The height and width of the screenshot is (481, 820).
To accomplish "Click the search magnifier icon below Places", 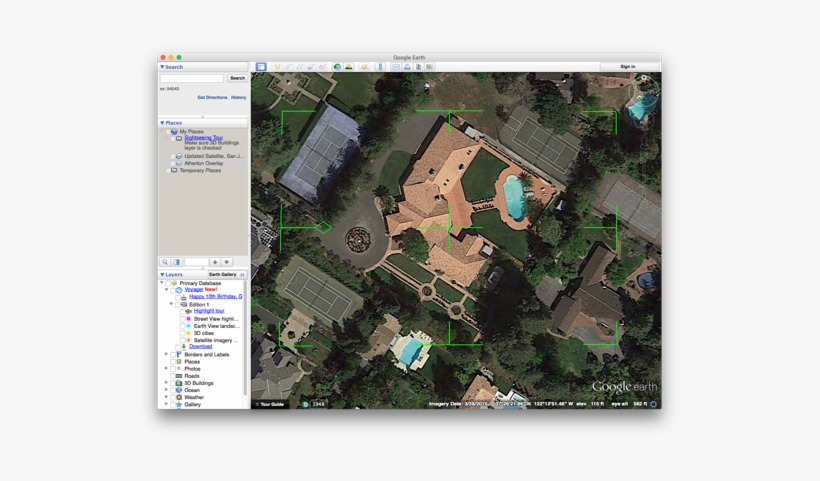I will [165, 262].
